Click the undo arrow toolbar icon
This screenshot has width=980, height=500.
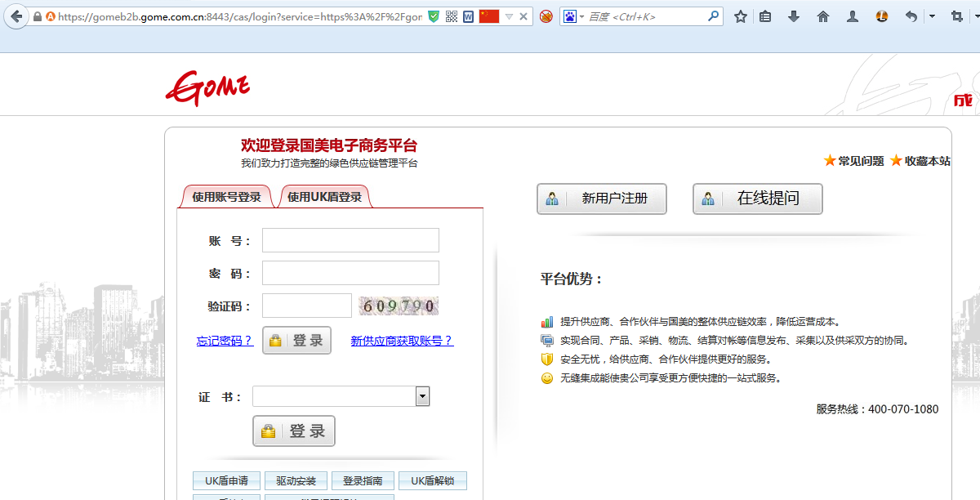pos(911,16)
